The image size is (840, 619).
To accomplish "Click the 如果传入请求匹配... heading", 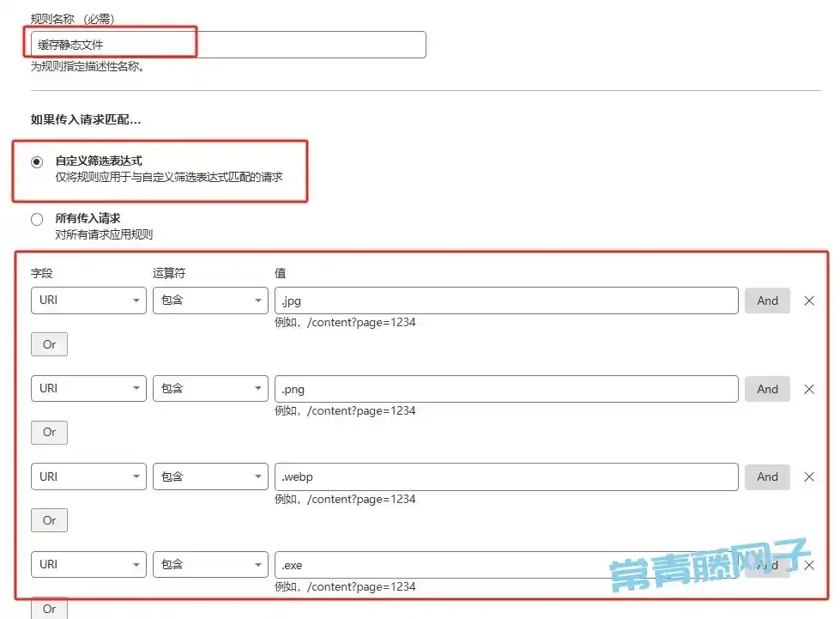I will click(86, 119).
